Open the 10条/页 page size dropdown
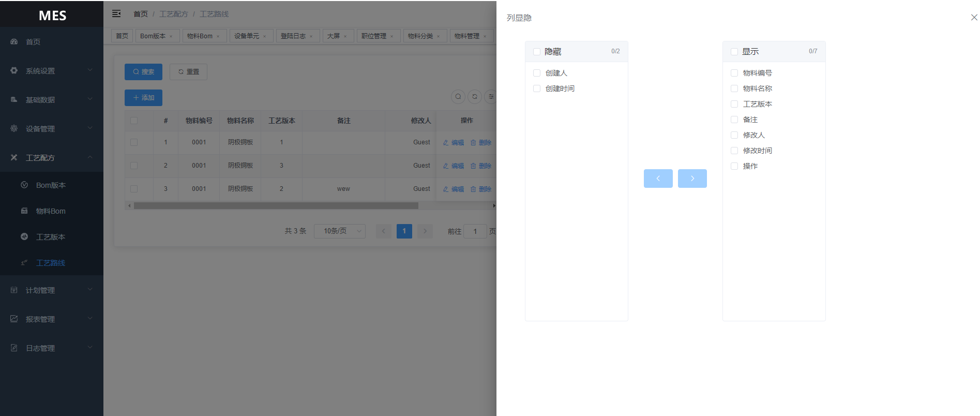Screen dimensions: 980x416 (x=340, y=231)
